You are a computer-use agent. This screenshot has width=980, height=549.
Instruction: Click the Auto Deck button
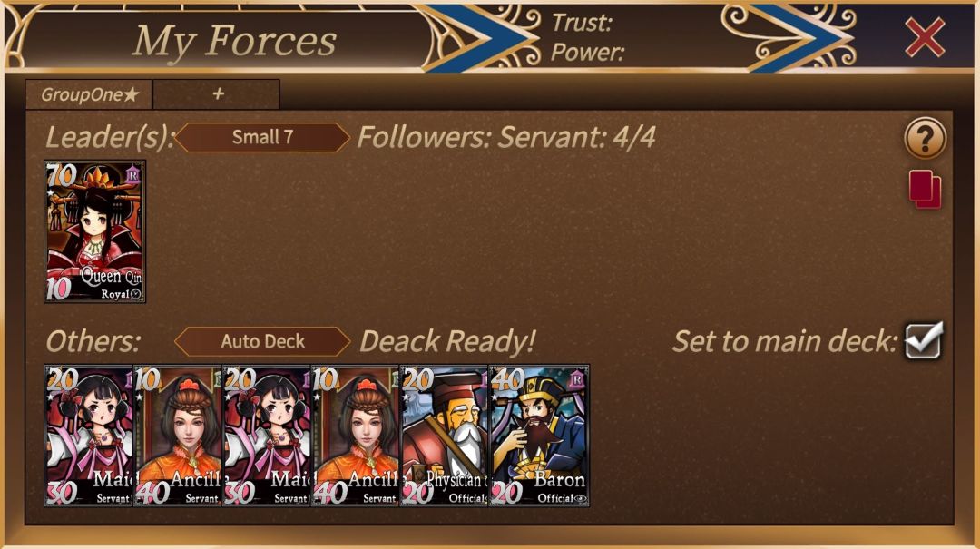pos(262,341)
